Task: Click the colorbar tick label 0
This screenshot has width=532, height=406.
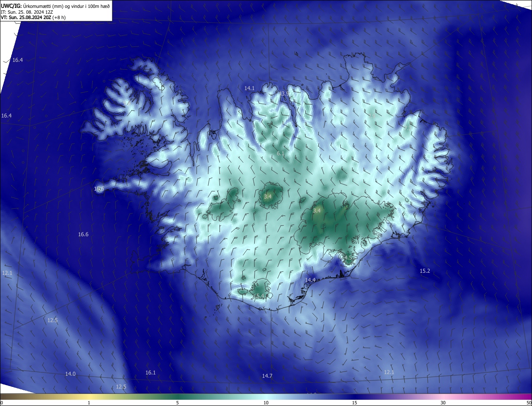Action: click(x=2, y=403)
